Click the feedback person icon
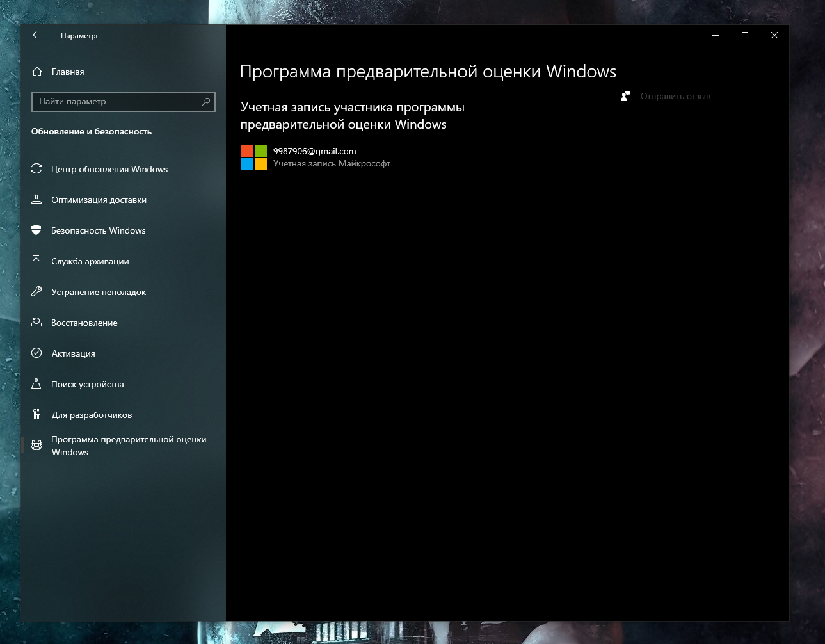The image size is (825, 644). pyautogui.click(x=625, y=96)
